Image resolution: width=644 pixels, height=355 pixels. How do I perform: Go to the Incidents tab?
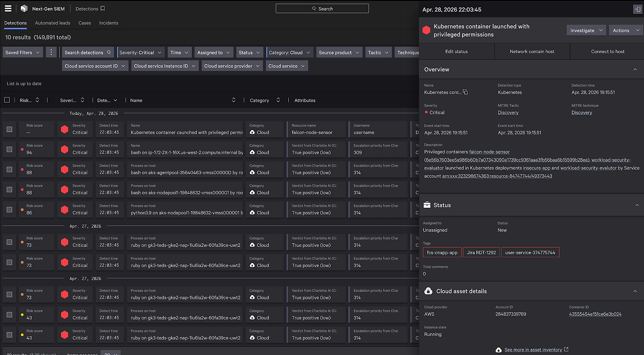click(x=109, y=23)
